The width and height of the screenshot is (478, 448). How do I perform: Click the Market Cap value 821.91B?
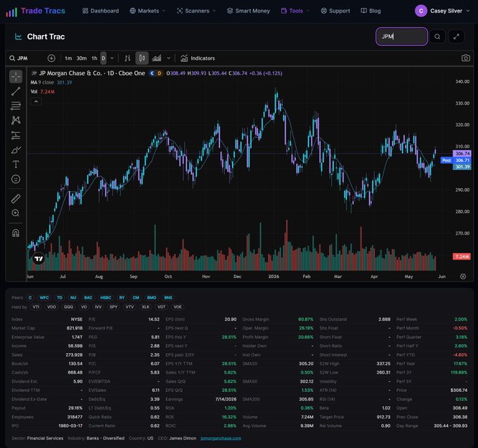pyautogui.click(x=75, y=328)
